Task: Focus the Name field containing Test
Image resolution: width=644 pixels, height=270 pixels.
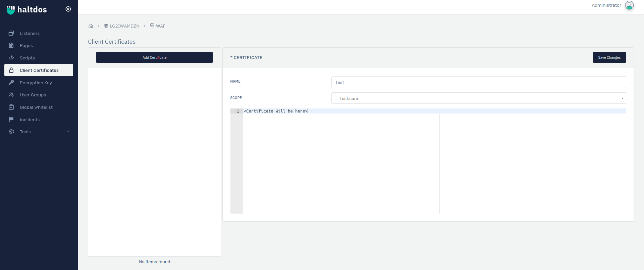Action: [x=479, y=82]
